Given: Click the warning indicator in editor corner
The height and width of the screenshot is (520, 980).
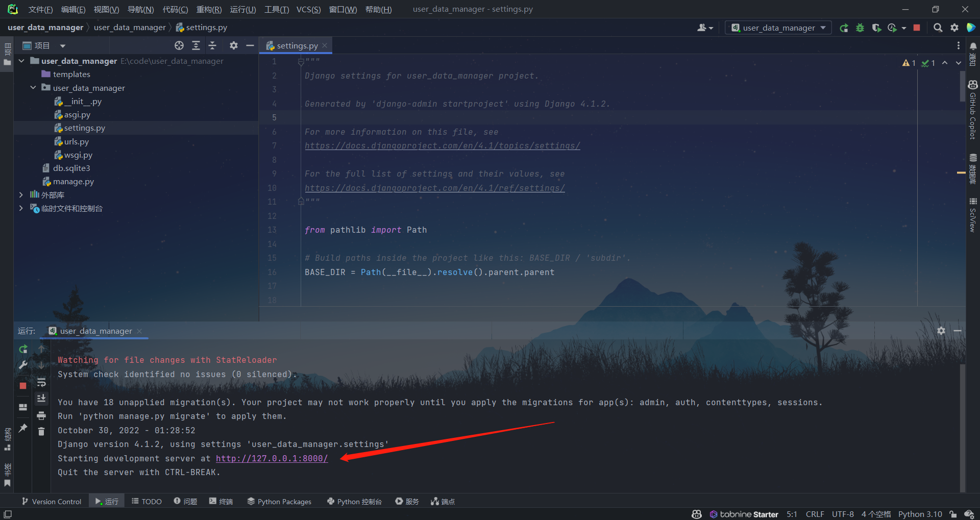Looking at the screenshot, I should coord(909,63).
